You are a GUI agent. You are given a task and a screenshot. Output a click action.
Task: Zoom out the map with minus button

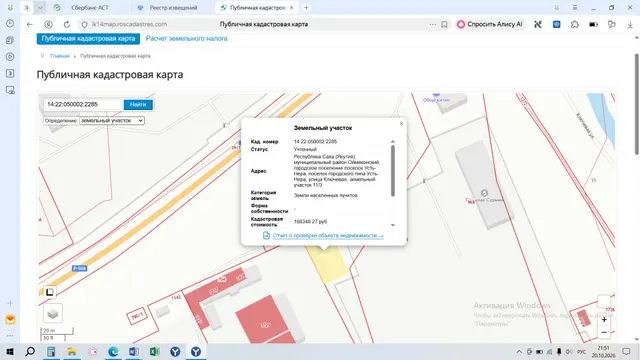pos(604,333)
